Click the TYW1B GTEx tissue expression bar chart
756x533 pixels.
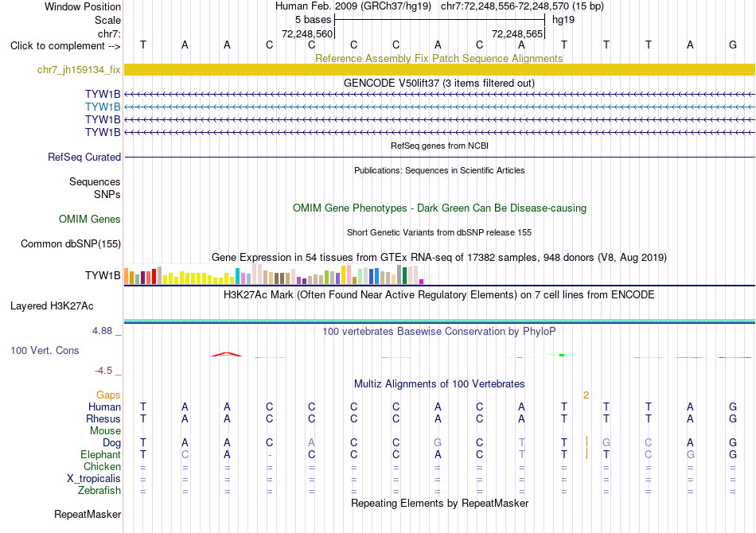(x=274, y=274)
